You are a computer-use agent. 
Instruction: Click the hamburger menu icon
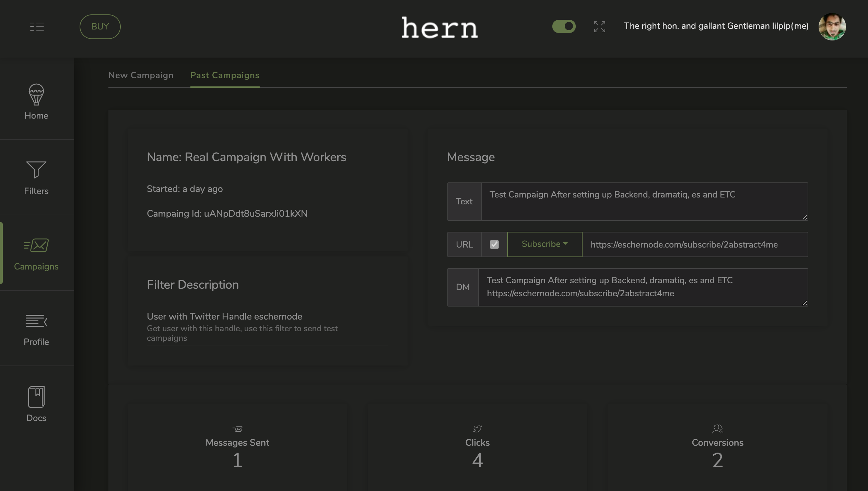point(37,27)
